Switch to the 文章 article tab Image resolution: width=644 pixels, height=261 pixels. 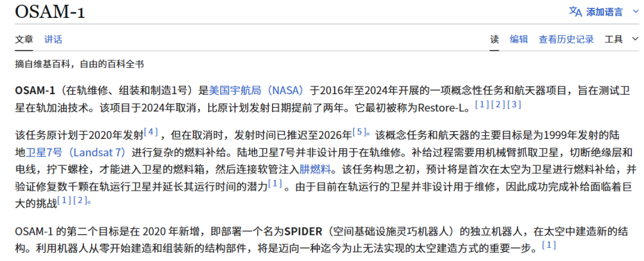(24, 39)
